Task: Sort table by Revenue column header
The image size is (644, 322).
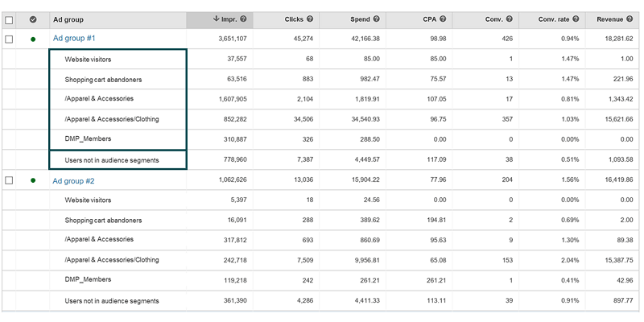Action: click(613, 19)
